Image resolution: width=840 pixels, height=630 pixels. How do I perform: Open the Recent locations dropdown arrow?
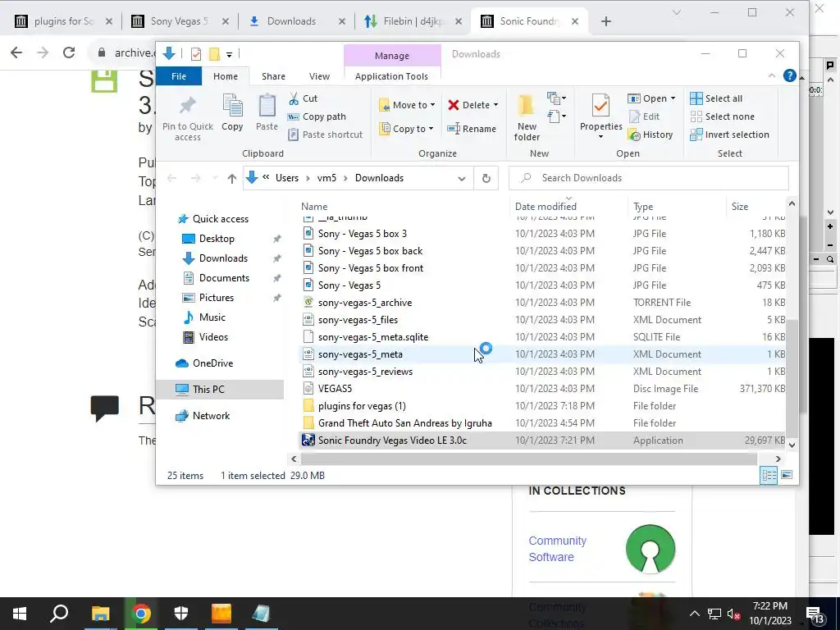(x=215, y=178)
